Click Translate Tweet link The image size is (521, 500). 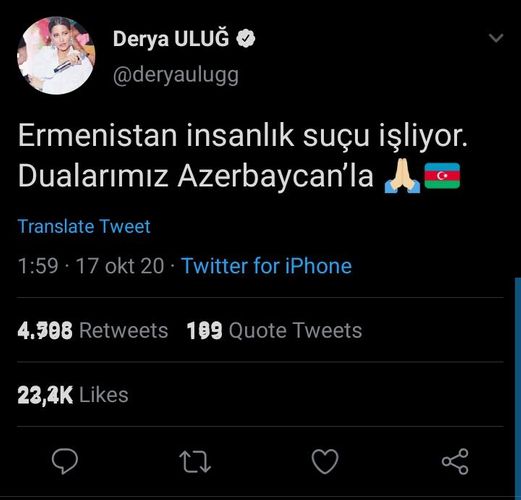84,226
